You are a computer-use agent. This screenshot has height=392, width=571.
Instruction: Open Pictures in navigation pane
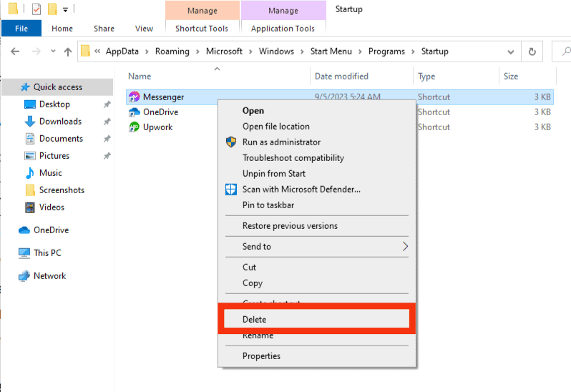(x=54, y=155)
